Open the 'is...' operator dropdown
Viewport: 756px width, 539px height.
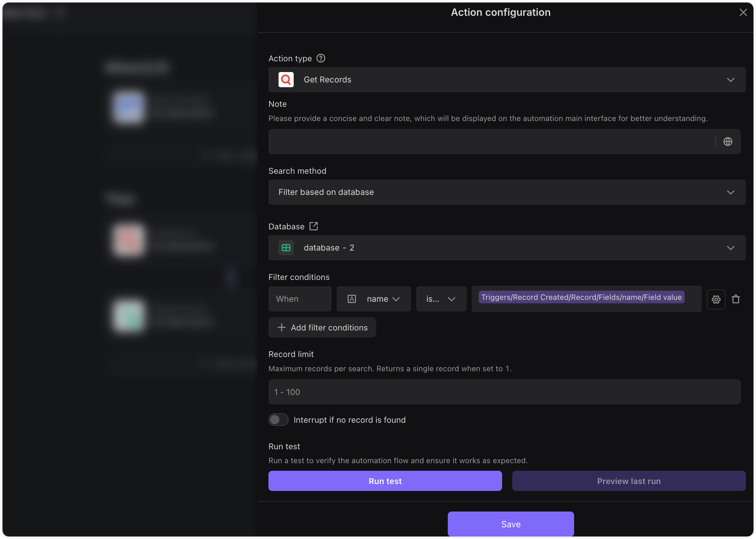(441, 299)
